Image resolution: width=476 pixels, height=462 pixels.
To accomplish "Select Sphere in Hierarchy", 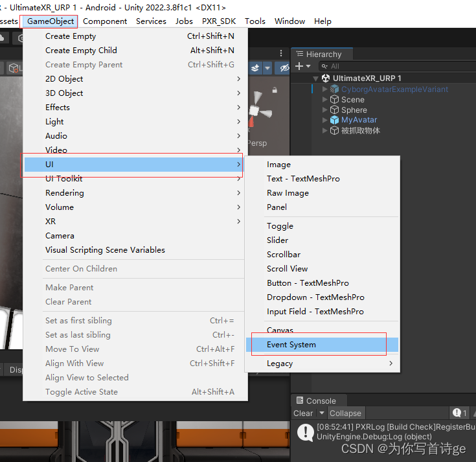I will tap(354, 110).
